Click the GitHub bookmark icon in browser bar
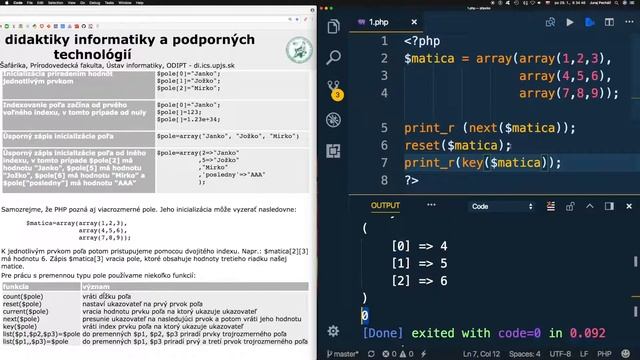This screenshot has height=360, width=640. pyautogui.click(x=84, y=26)
